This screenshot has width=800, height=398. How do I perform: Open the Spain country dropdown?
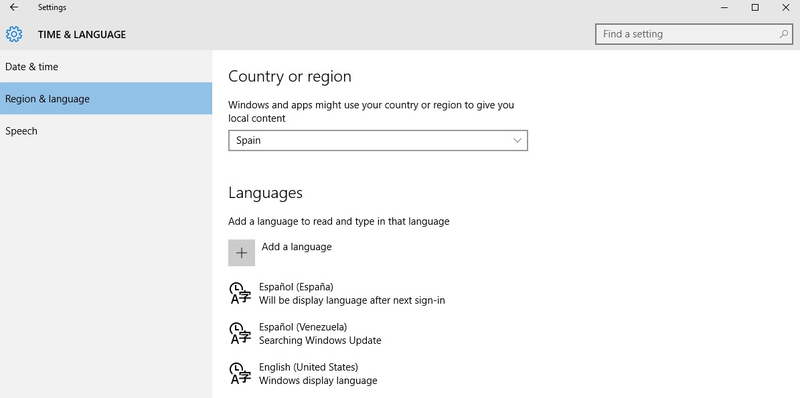(x=378, y=140)
